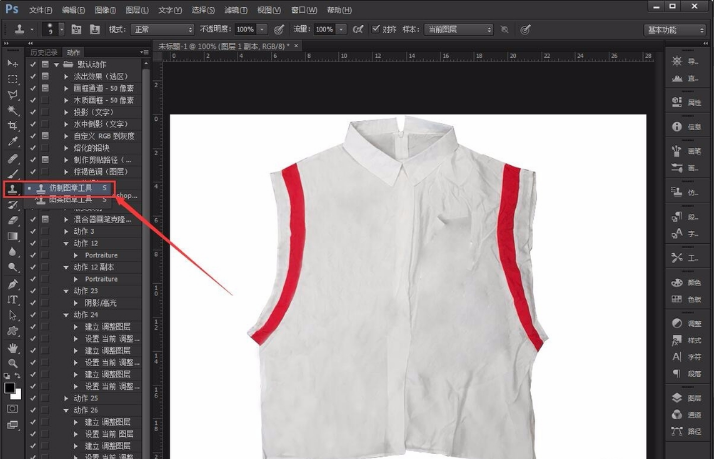Select the Hand tool
Screen dimensions: 714x459
click(x=13, y=347)
